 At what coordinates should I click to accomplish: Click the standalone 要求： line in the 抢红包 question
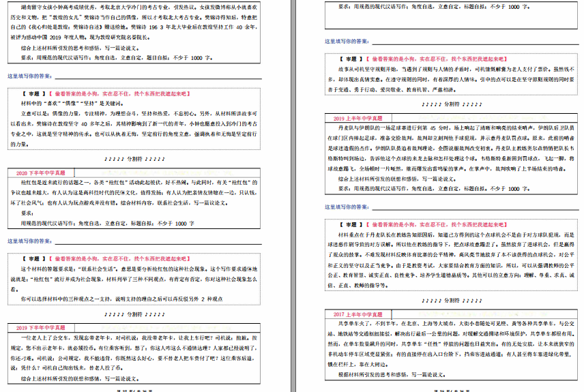point(27,213)
